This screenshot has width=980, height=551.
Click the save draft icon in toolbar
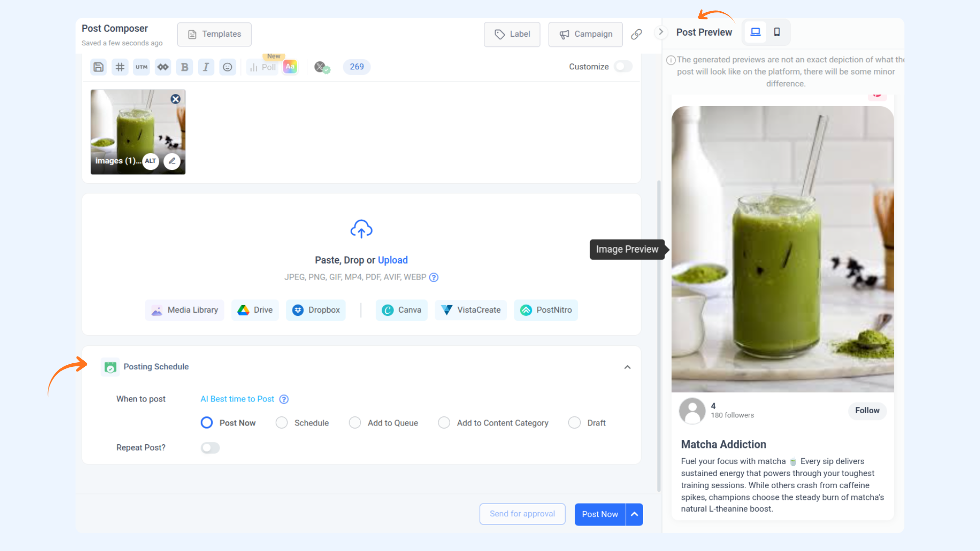click(x=99, y=67)
